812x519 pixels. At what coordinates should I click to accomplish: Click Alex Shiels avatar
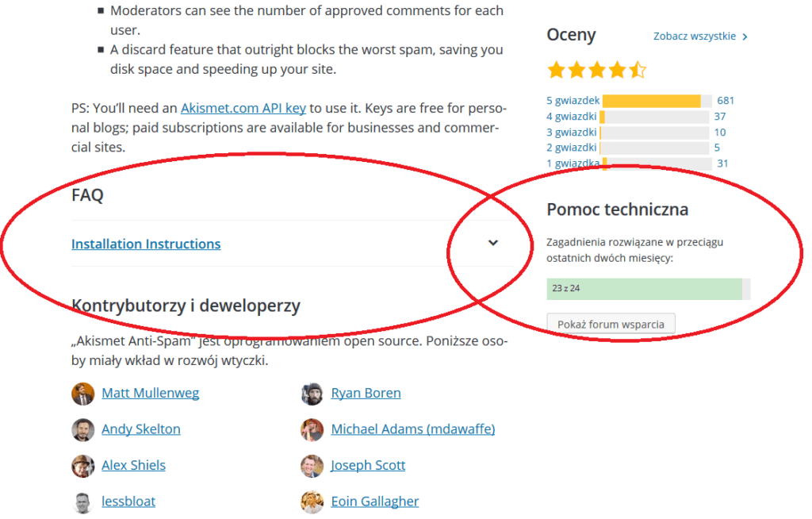[x=82, y=466]
